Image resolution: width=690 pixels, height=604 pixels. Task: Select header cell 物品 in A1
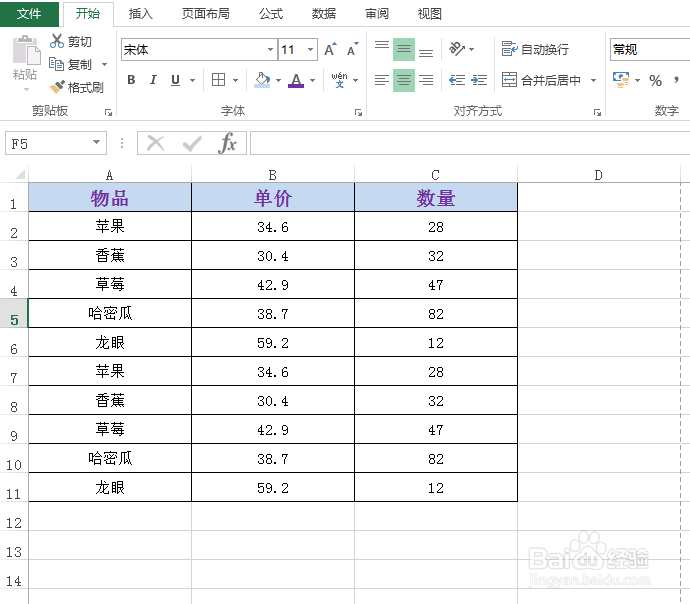[110, 198]
